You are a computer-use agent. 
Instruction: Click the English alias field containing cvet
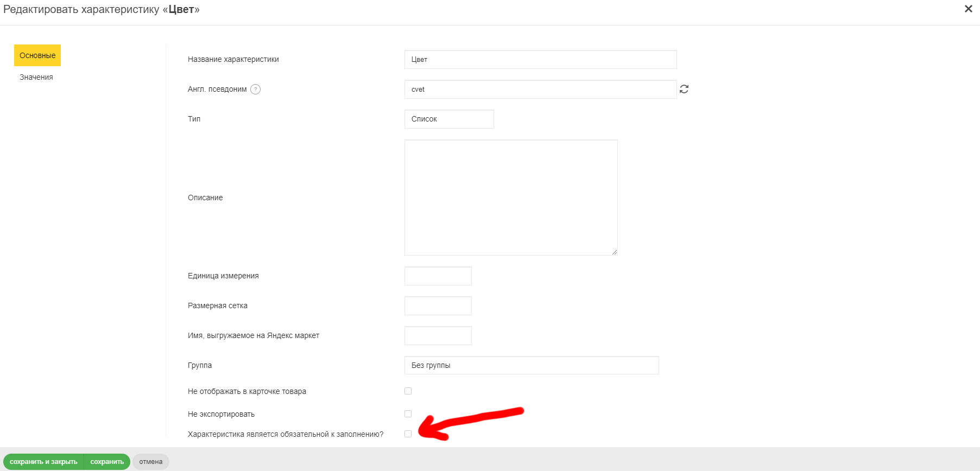[x=540, y=89]
